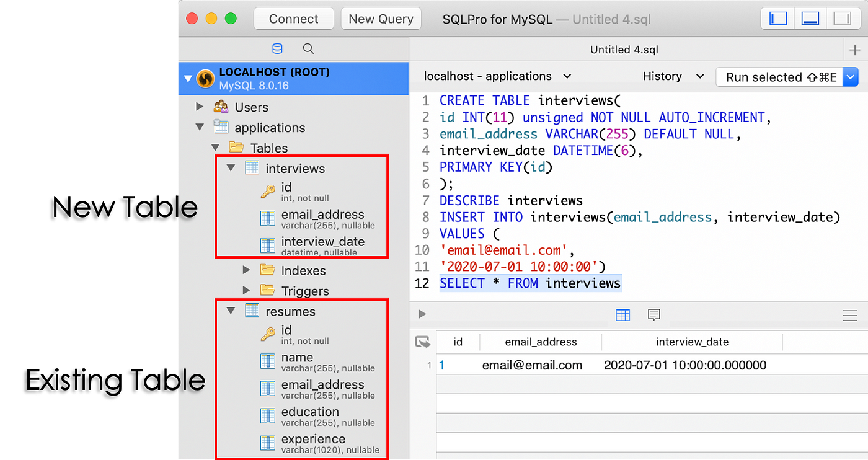The height and width of the screenshot is (460, 868).
Task: Expand the Users node
Action: (200, 107)
